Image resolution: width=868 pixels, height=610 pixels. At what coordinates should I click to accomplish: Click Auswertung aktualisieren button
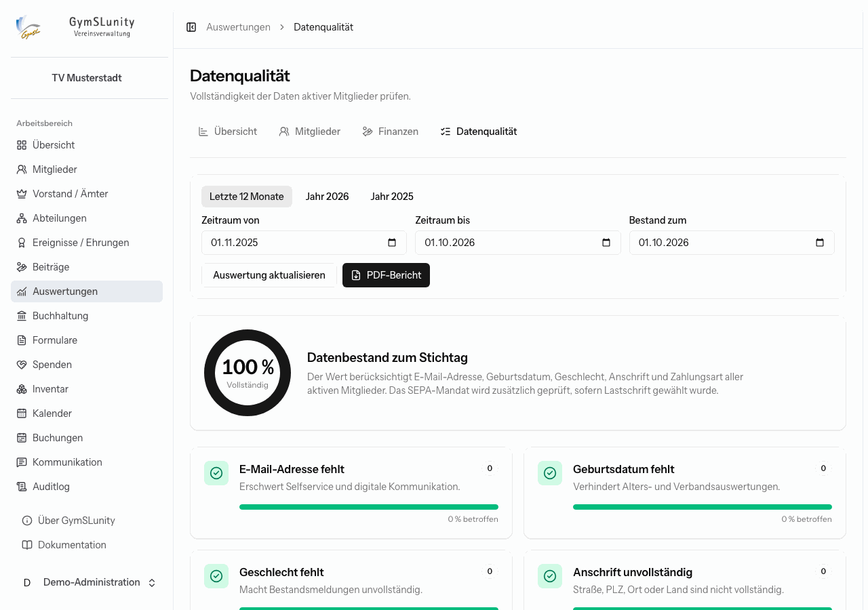pos(269,275)
